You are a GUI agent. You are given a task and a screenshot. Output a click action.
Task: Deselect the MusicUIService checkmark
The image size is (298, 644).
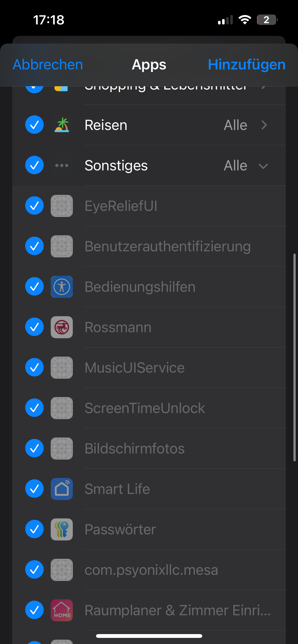tap(34, 367)
